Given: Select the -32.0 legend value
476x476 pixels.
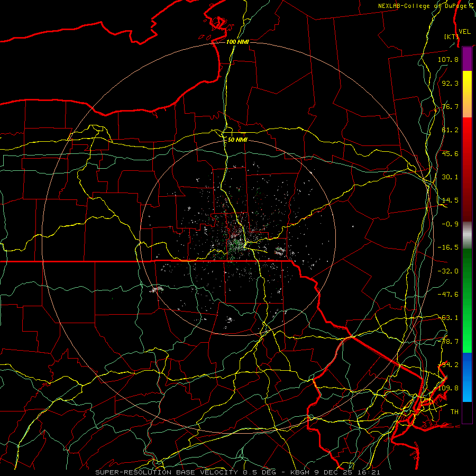Looking at the screenshot, I should [448, 271].
